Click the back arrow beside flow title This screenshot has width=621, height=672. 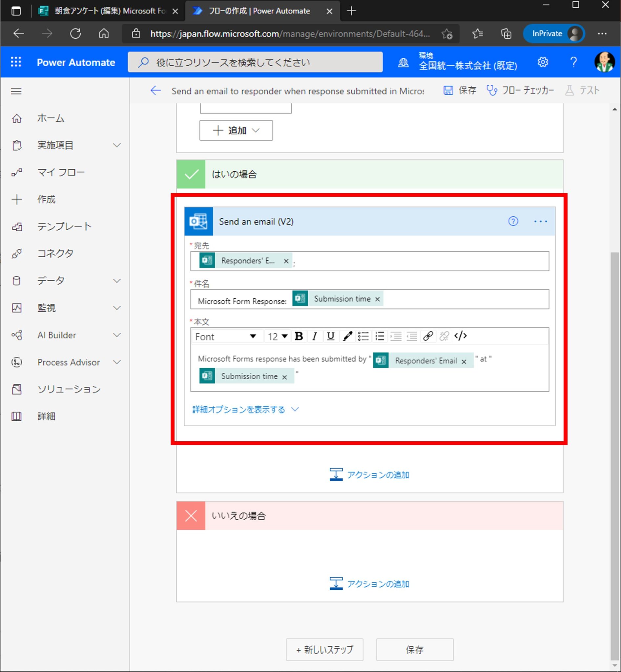pyautogui.click(x=155, y=91)
